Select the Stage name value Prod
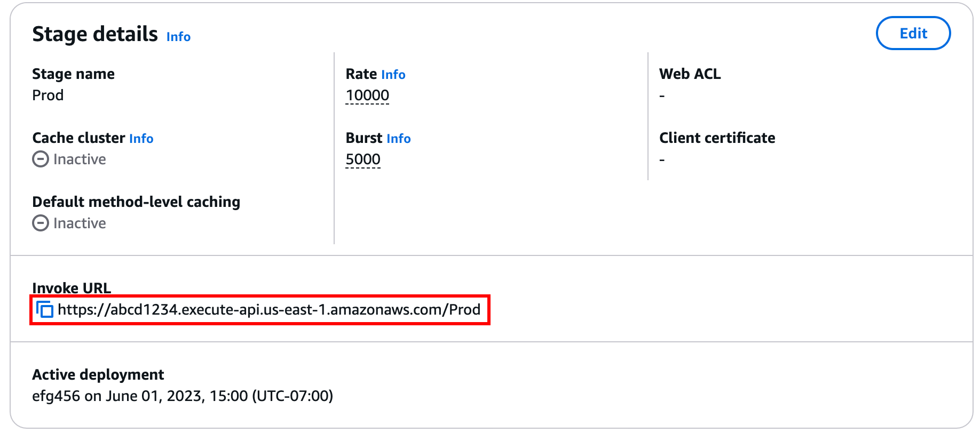Image resolution: width=980 pixels, height=433 pixels. click(48, 95)
